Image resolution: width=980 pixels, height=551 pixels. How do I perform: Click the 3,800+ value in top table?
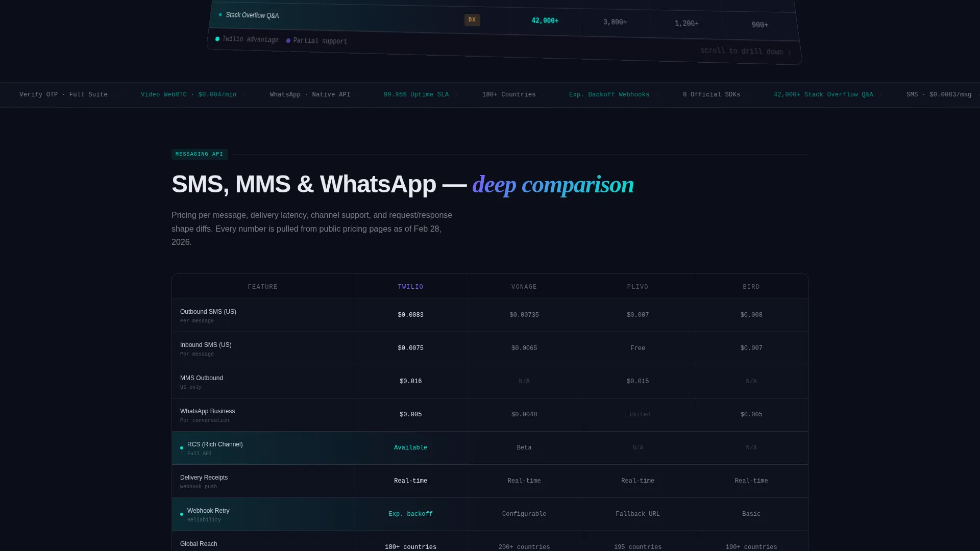[615, 22]
